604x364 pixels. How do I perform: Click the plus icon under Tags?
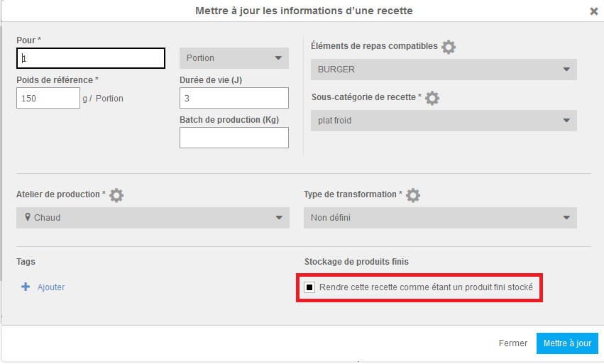(26, 287)
